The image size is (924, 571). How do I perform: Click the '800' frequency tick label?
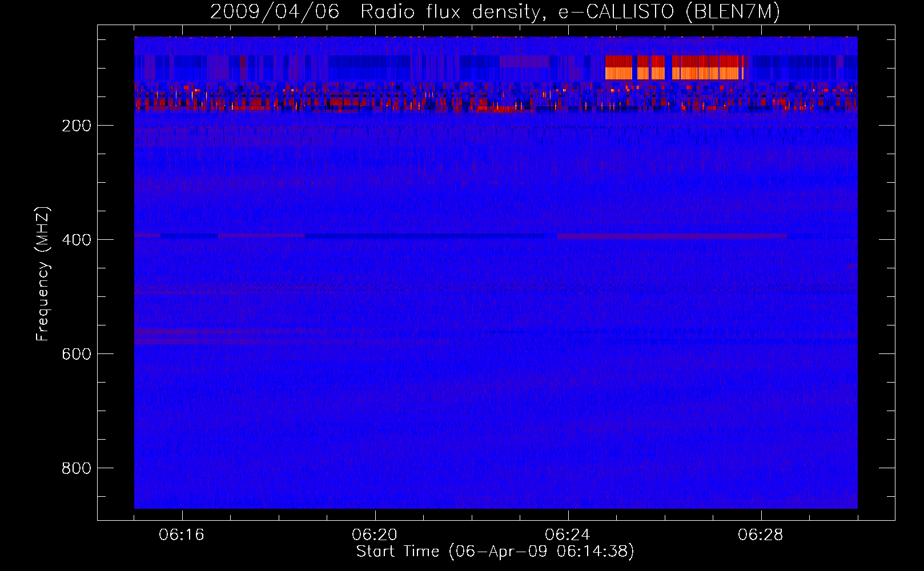77,468
